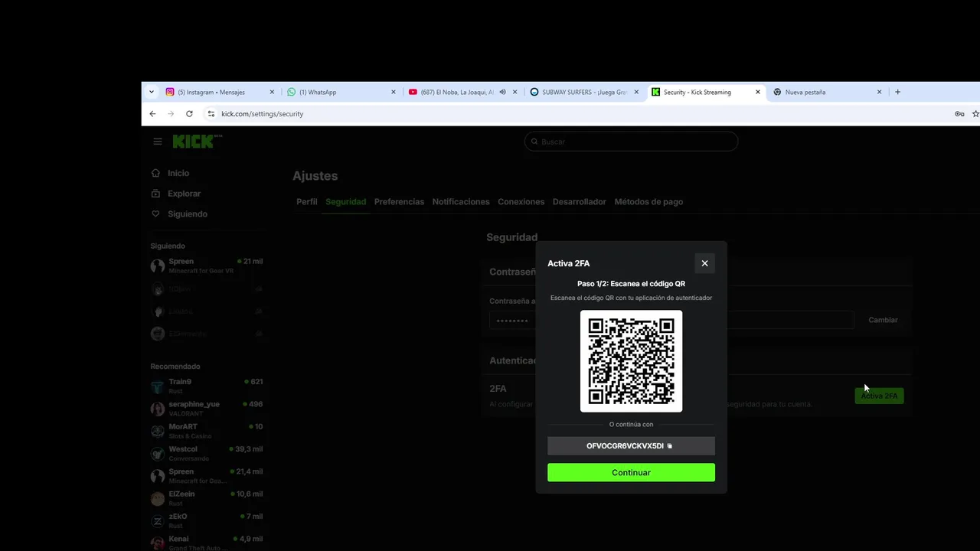The height and width of the screenshot is (551, 980).
Task: Open Spreen channel under Siguiendo
Action: tap(207, 266)
